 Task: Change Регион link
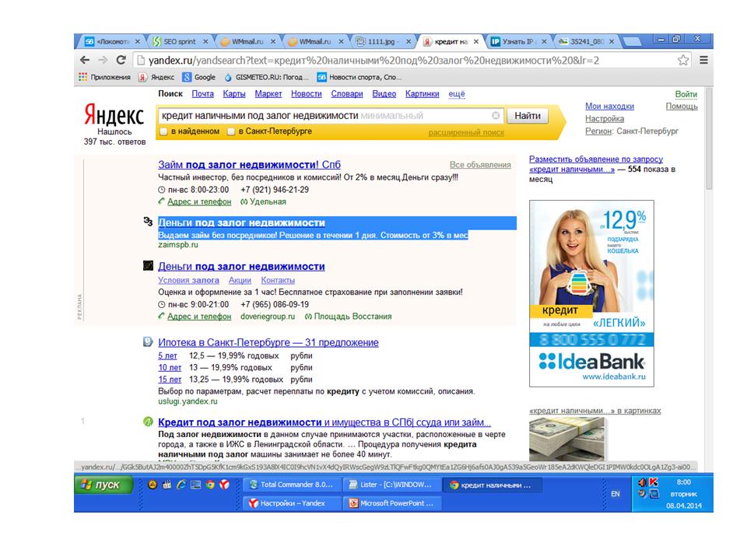598,131
